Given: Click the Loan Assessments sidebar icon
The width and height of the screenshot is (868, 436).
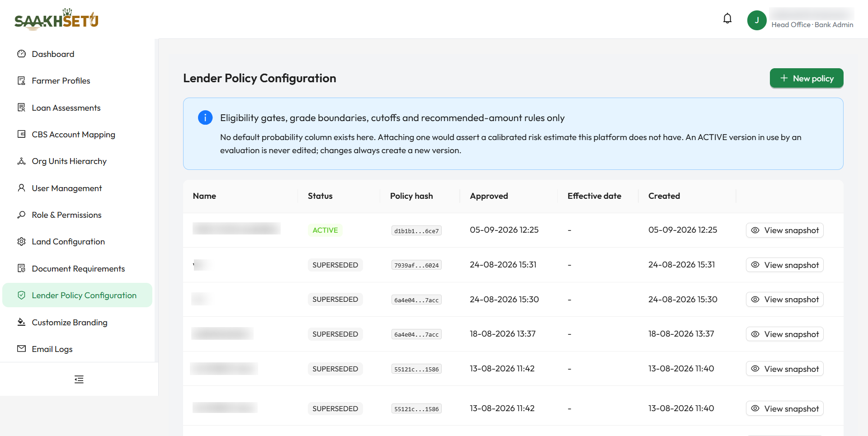Looking at the screenshot, I should pos(21,108).
